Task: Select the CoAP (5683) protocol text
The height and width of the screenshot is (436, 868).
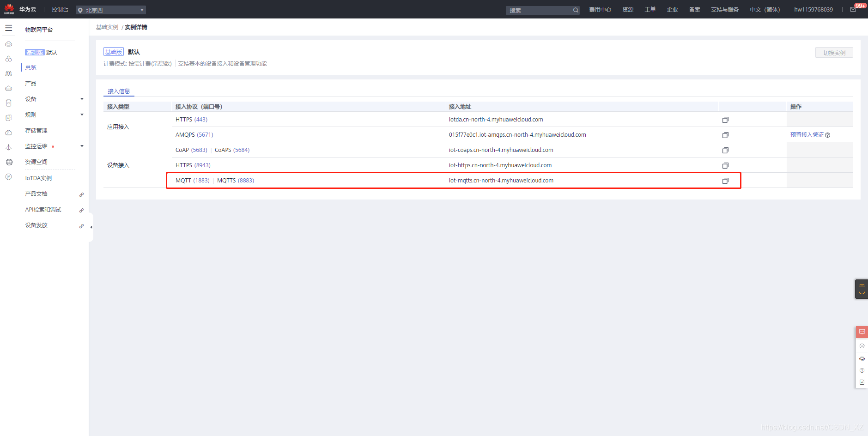Action: click(x=191, y=150)
